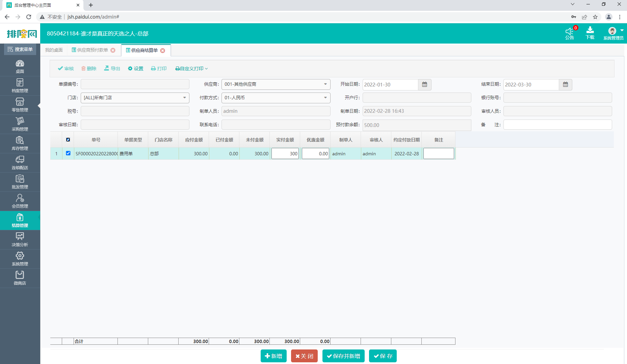The image size is (627, 364).
Task: Click the SF00020220228000 order number cell
Action: [96, 154]
